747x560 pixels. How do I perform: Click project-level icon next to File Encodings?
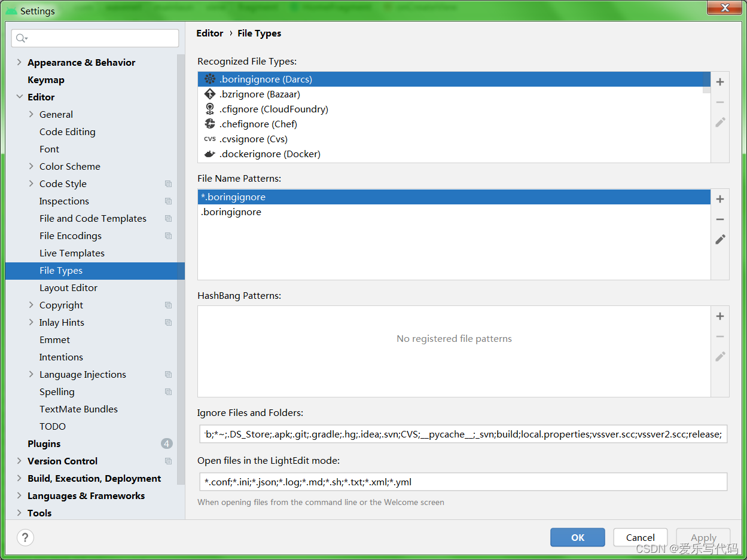(x=168, y=236)
